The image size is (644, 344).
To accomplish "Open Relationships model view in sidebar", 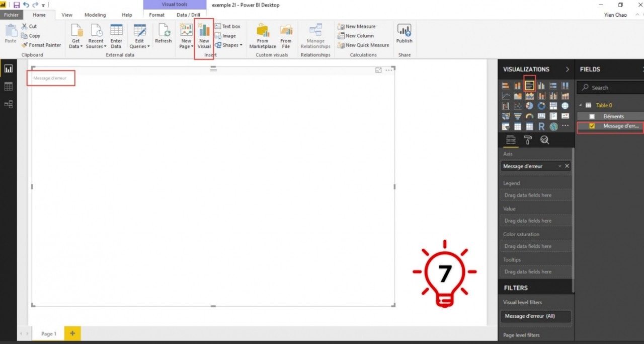I will [8, 104].
